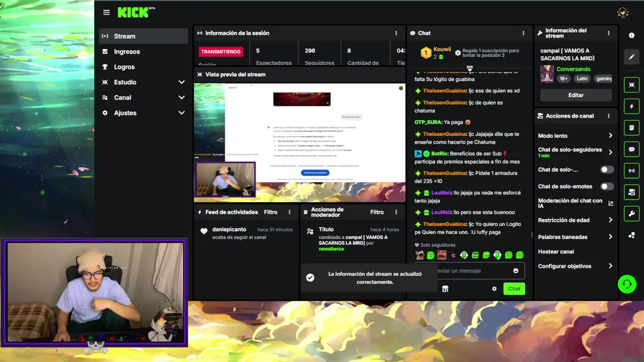Open options menu of Acciones de canal
The height and width of the screenshot is (362, 644).
click(608, 116)
